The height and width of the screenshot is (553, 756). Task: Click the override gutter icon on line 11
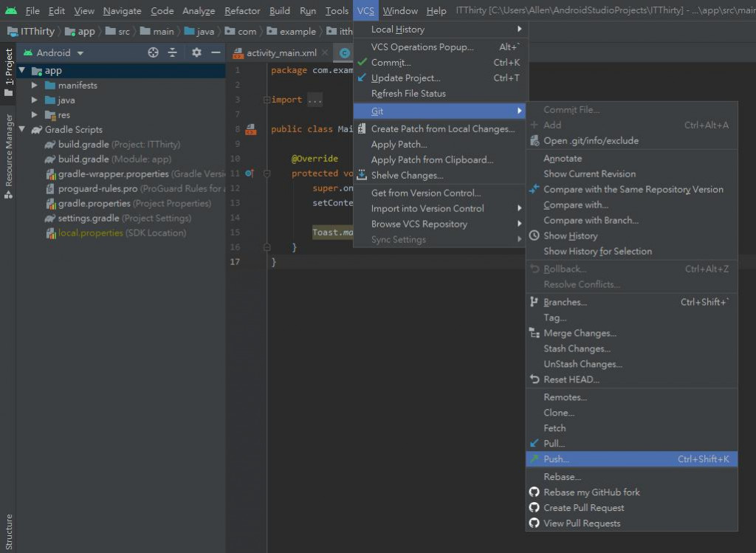click(x=249, y=174)
